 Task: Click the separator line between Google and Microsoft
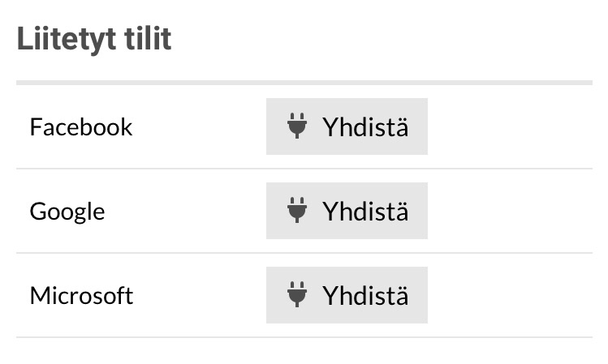[x=304, y=253]
